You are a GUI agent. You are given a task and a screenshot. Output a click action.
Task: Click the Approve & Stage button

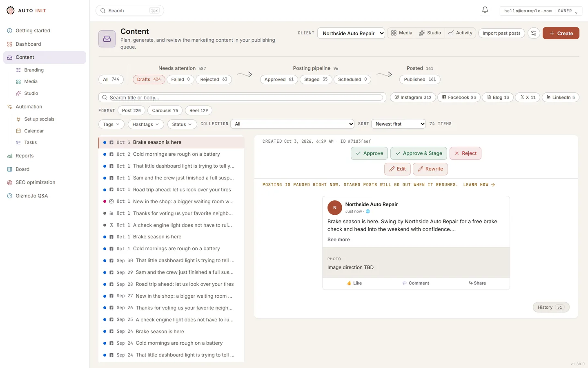pyautogui.click(x=419, y=153)
